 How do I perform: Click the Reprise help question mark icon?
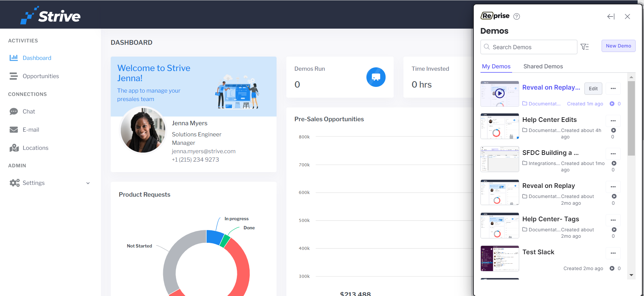[517, 16]
